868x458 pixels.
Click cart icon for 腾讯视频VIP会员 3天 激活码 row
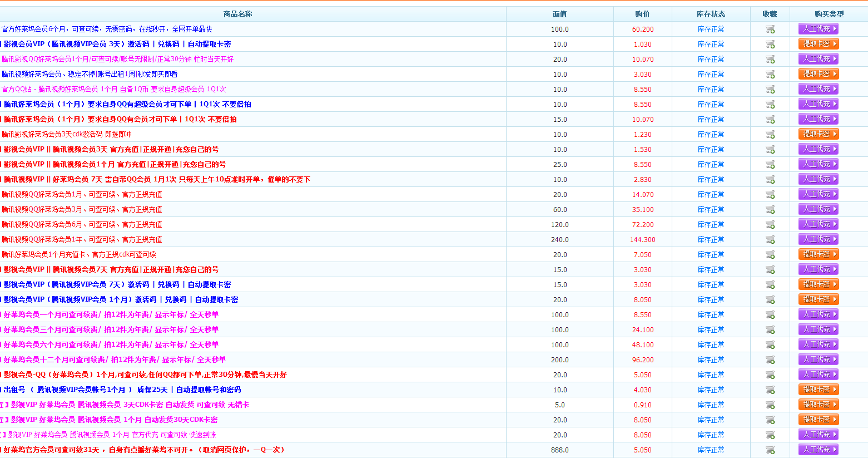[770, 44]
